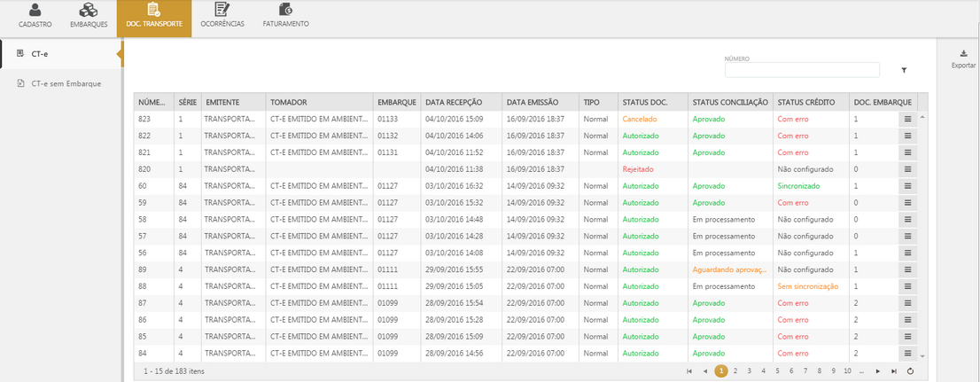This screenshot has width=980, height=382.
Task: Open row menu for CT-e 60
Action: 907,186
